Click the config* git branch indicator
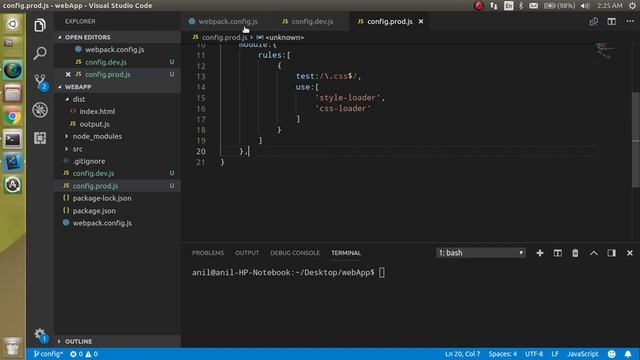Viewport: 640px width, 360px height. 48,354
